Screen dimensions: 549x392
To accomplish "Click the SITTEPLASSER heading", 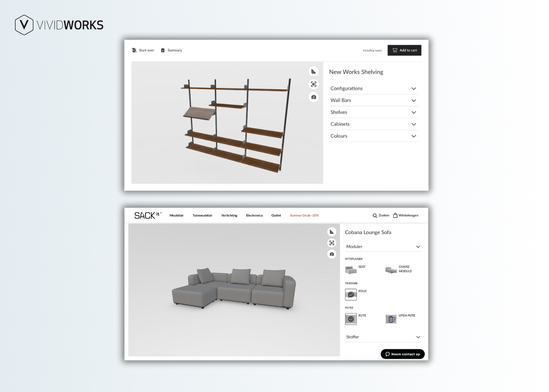I will click(x=354, y=259).
